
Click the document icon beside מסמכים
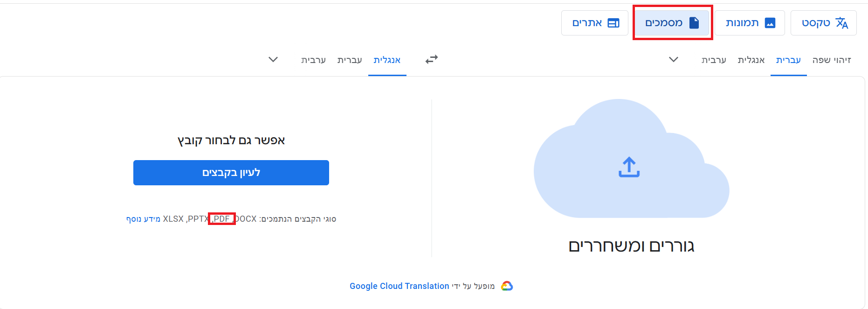click(x=694, y=23)
